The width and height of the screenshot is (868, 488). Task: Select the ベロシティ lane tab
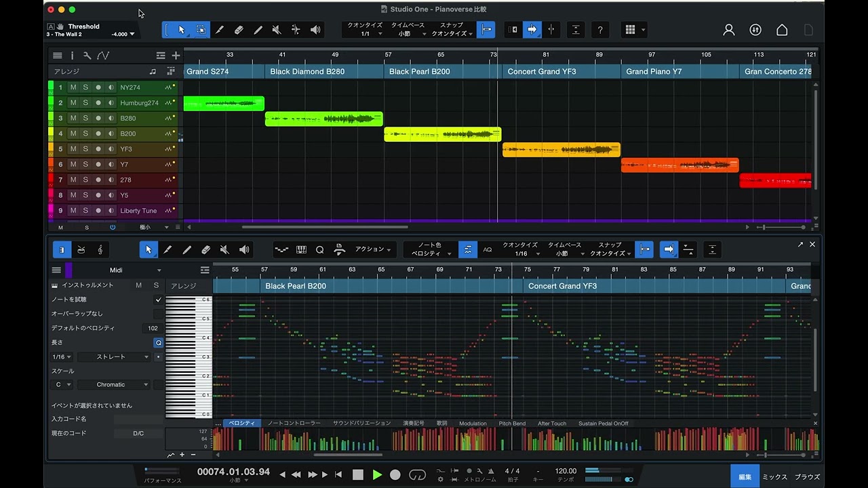pyautogui.click(x=242, y=424)
